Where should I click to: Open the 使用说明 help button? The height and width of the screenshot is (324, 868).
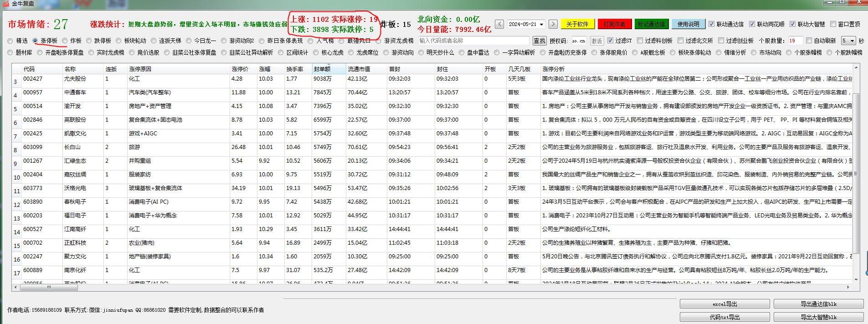688,24
